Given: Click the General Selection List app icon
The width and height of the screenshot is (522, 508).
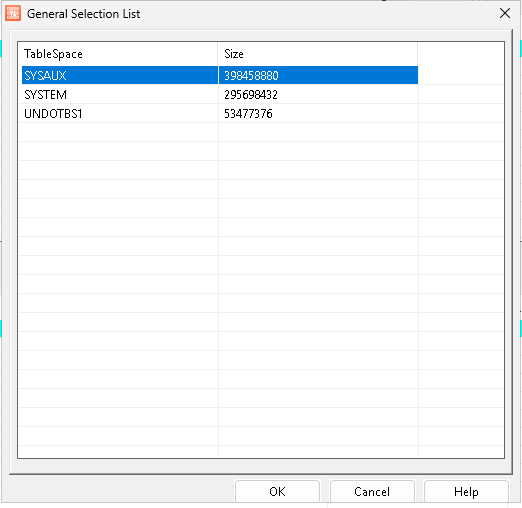Looking at the screenshot, I should point(13,13).
